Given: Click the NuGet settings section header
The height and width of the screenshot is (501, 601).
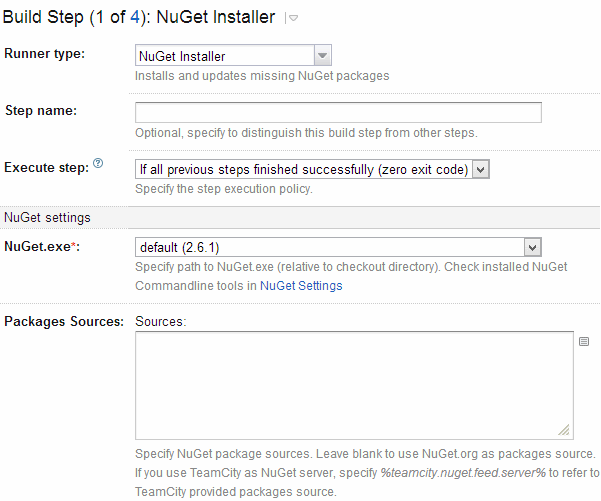Looking at the screenshot, I should (48, 218).
